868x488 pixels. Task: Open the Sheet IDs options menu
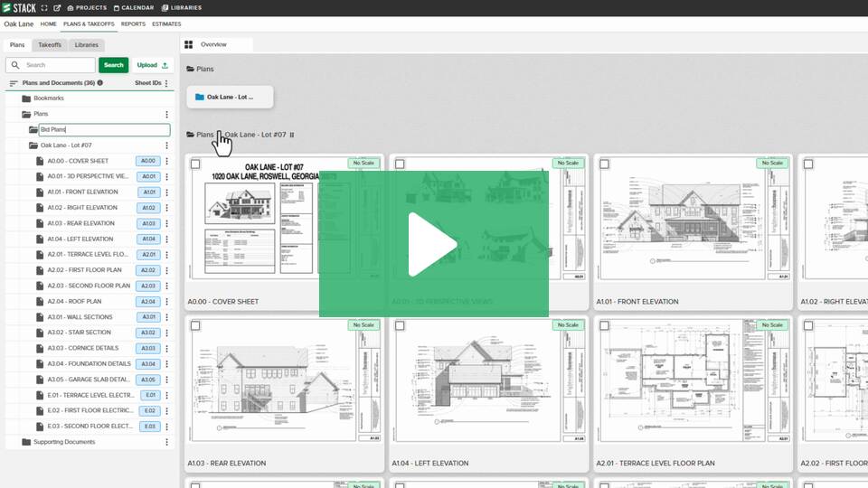tap(167, 83)
